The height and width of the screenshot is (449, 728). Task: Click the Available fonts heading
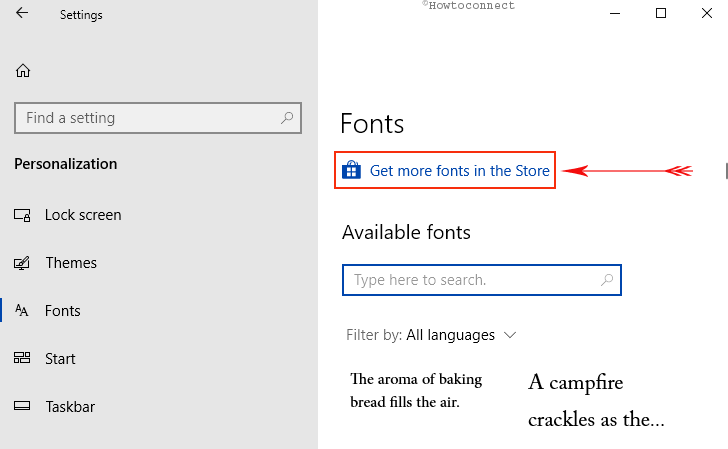[406, 232]
